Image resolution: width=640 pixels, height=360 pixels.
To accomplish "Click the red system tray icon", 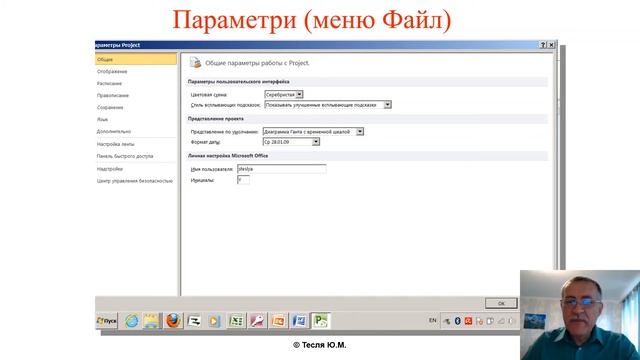I will pos(468,321).
